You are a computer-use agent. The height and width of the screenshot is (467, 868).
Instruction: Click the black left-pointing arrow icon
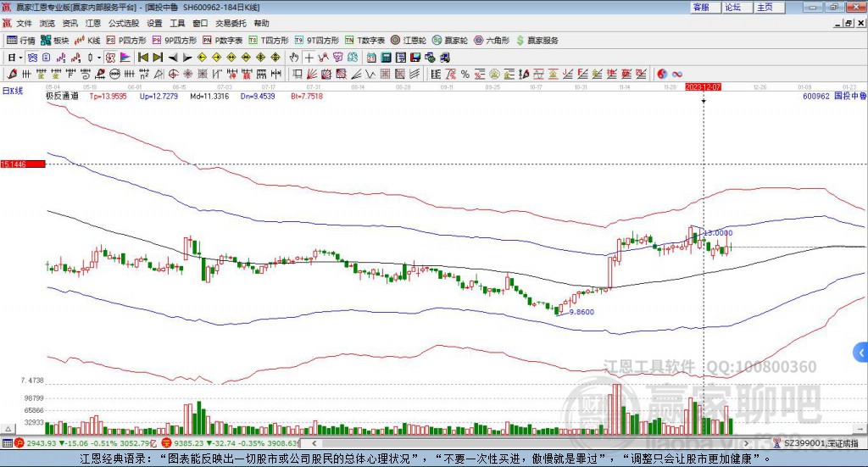point(173,58)
